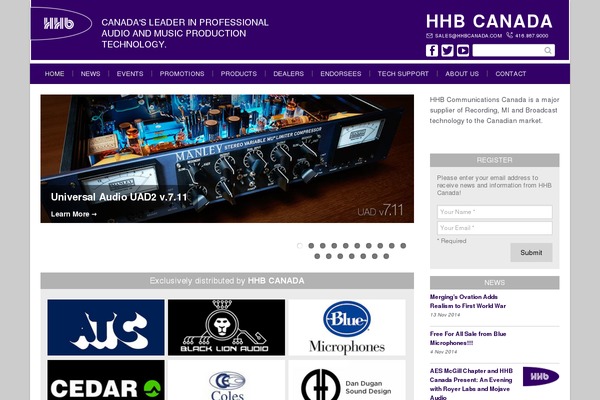Open the Blue Microphones brand tile
The width and height of the screenshot is (600, 400).
point(347,327)
